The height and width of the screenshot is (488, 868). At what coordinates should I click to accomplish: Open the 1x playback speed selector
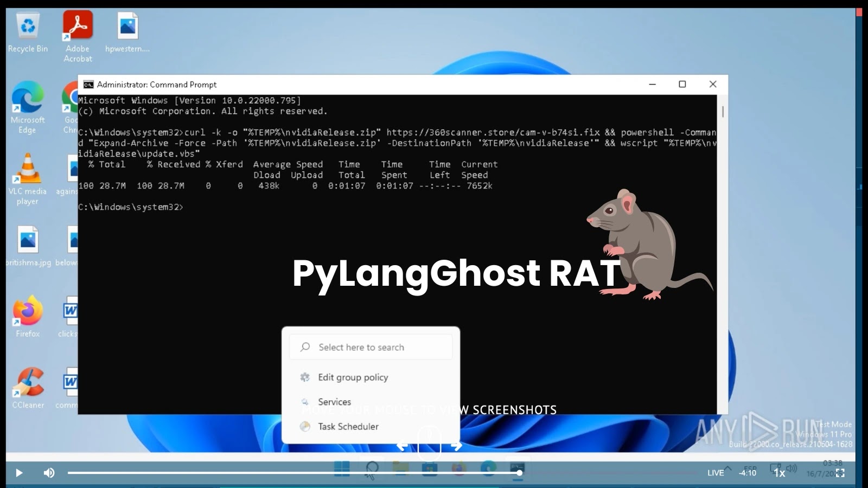(x=780, y=473)
